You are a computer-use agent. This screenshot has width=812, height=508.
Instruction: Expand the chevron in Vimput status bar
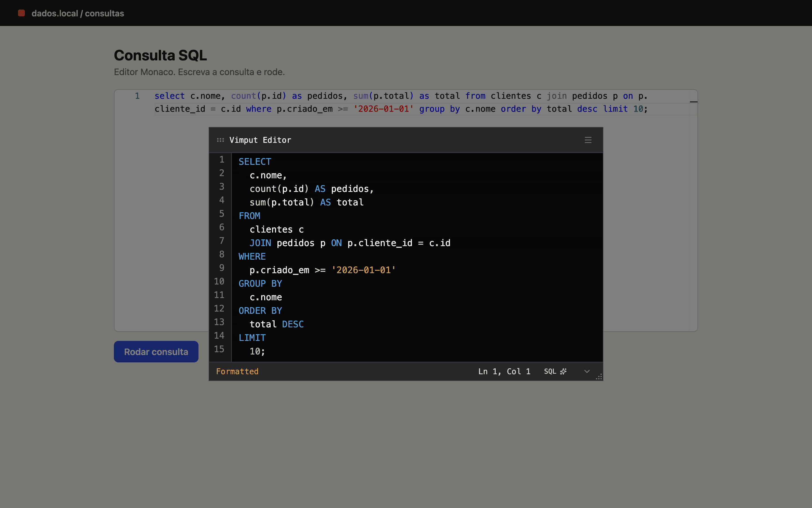pyautogui.click(x=587, y=371)
